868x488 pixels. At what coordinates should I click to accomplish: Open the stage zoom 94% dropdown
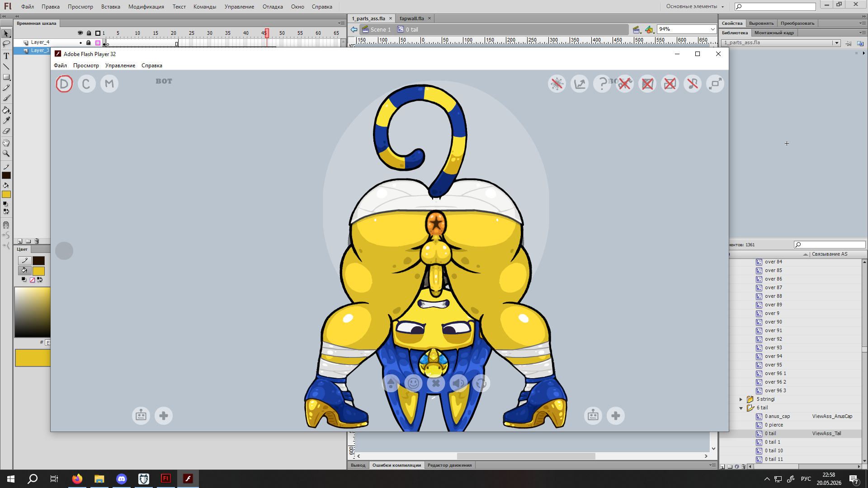(x=712, y=29)
